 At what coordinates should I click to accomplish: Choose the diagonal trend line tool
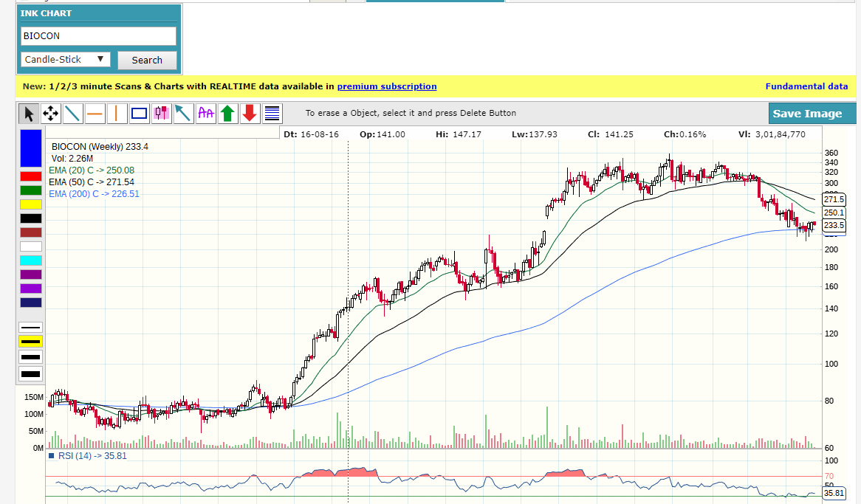[x=73, y=114]
